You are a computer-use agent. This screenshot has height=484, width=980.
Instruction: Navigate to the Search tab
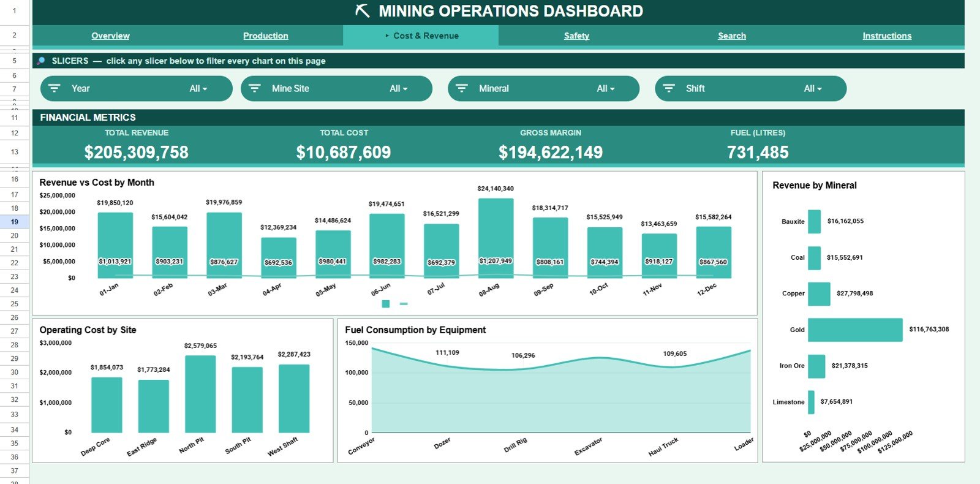coord(732,36)
